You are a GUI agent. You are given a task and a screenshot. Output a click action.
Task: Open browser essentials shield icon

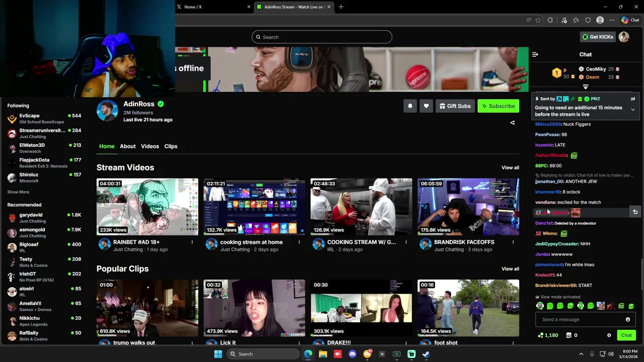(x=588, y=21)
